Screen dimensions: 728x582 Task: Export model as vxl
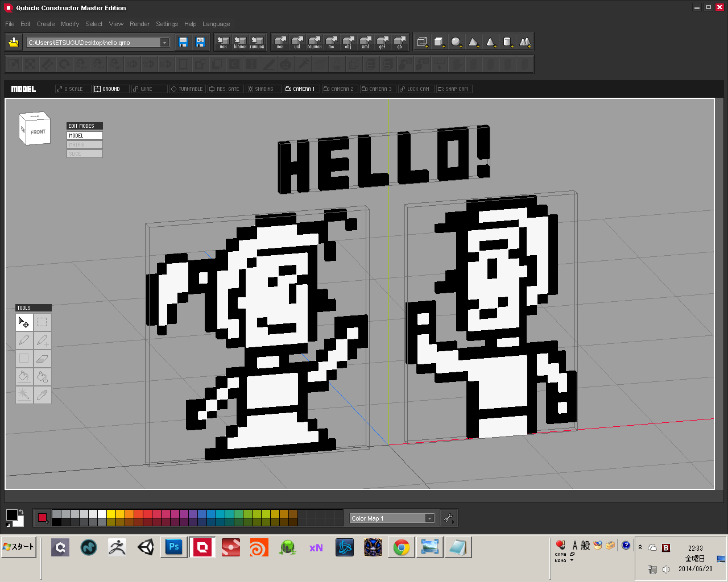click(x=297, y=42)
